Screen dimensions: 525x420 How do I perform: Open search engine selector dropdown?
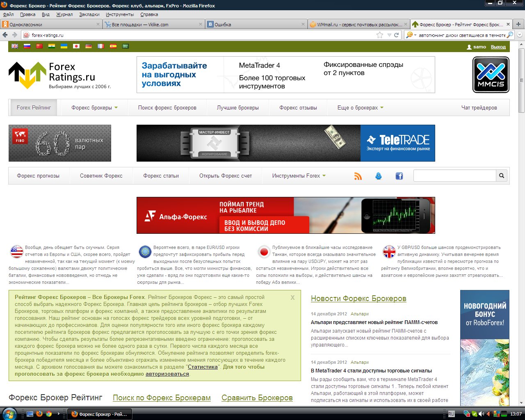click(x=410, y=35)
